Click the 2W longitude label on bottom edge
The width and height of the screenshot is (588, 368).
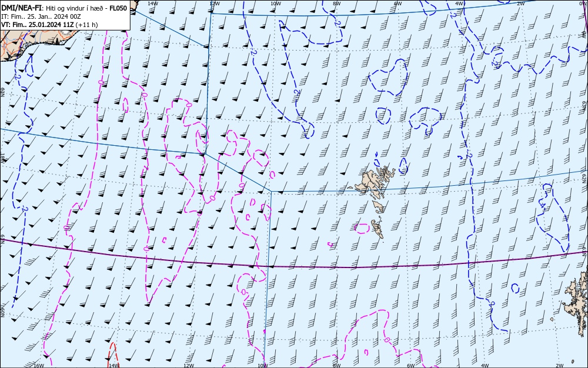(560, 366)
